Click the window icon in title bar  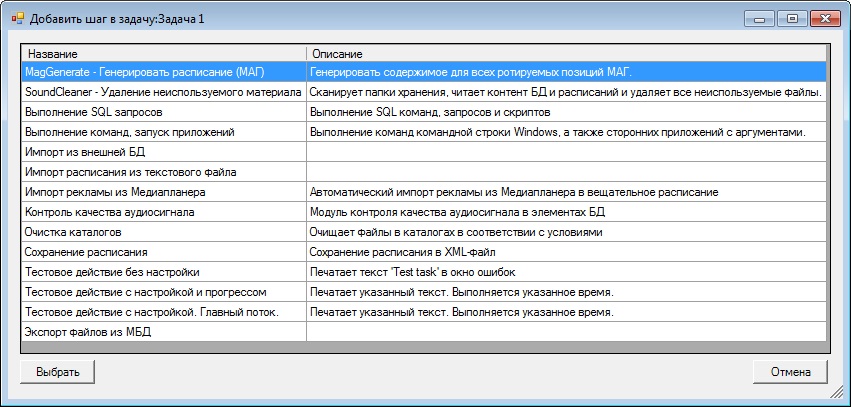18,18
